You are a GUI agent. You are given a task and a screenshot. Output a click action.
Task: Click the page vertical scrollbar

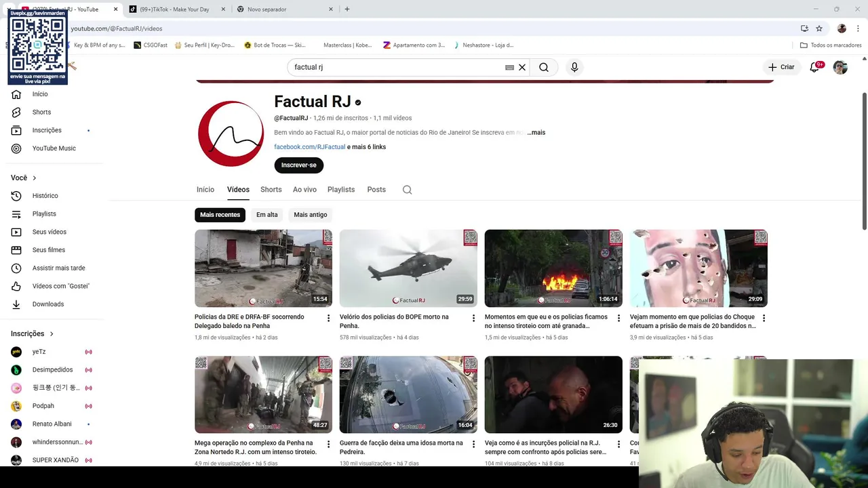point(864,161)
